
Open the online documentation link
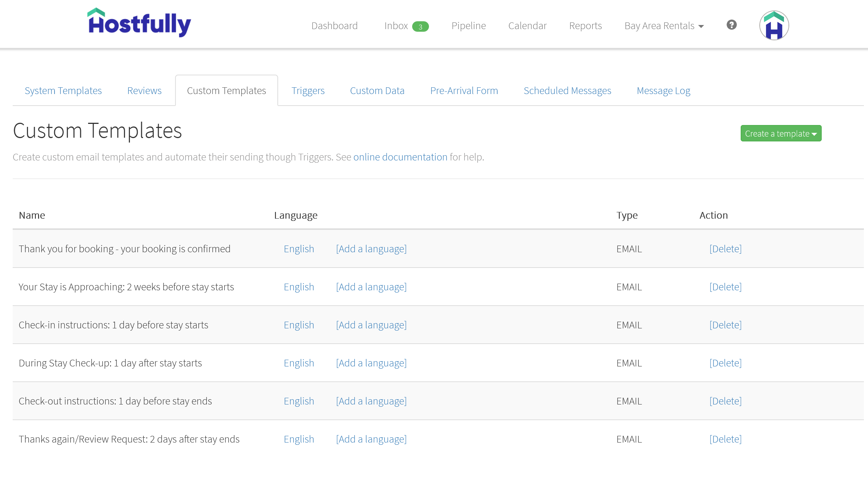pyautogui.click(x=400, y=157)
